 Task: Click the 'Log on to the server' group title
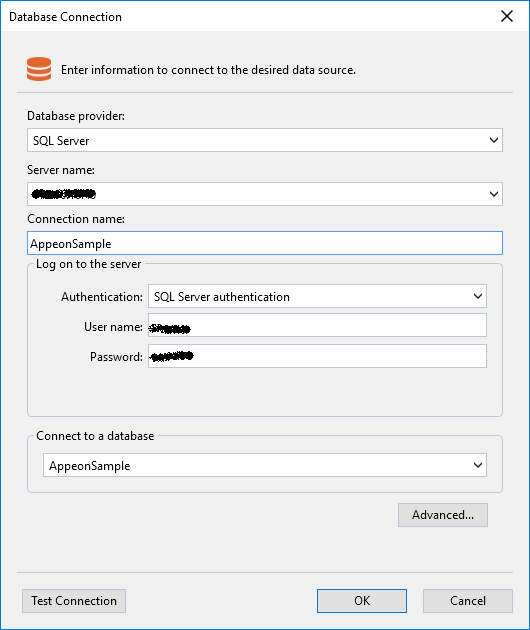point(88,264)
